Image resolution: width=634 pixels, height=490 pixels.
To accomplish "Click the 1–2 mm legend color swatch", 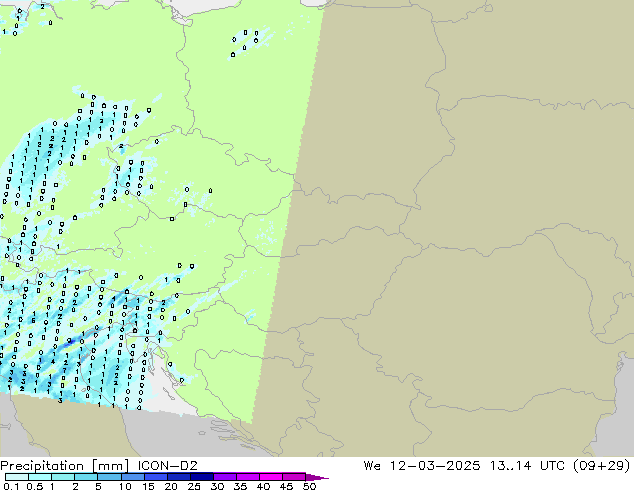I will click(63, 477).
